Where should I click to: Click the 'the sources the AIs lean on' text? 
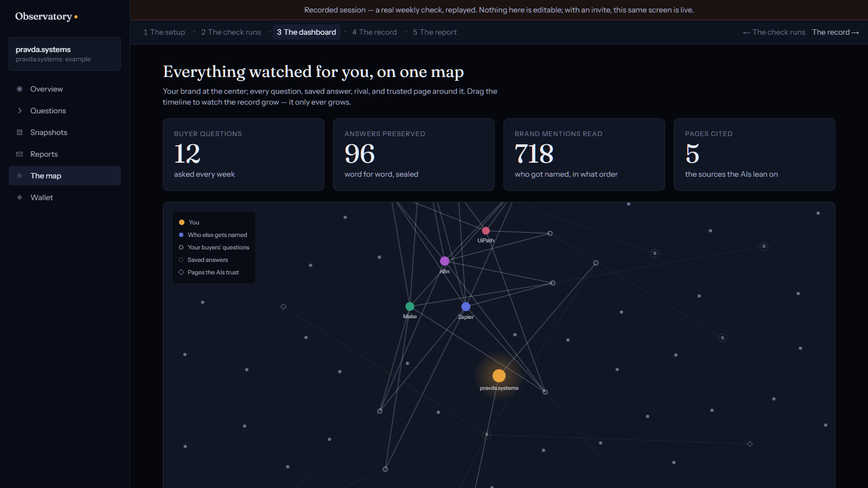[731, 174]
